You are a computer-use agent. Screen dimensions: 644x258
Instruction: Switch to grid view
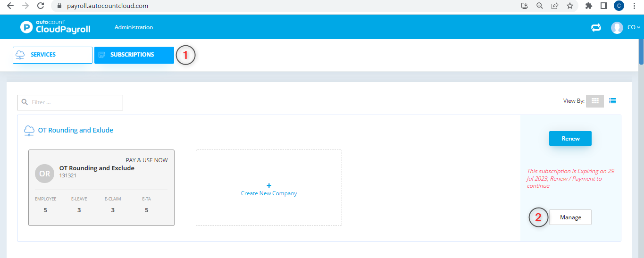click(595, 100)
